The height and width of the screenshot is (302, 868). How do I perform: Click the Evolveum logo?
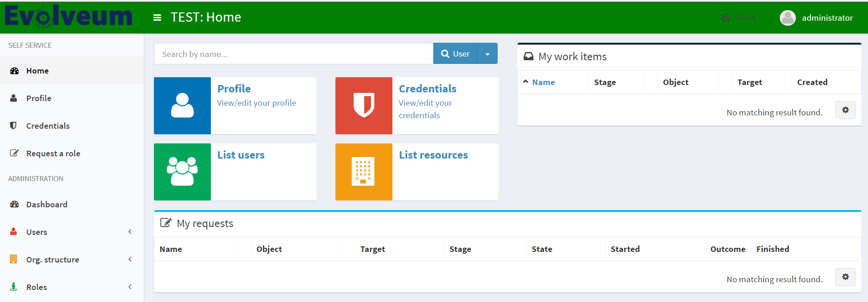[x=69, y=17]
